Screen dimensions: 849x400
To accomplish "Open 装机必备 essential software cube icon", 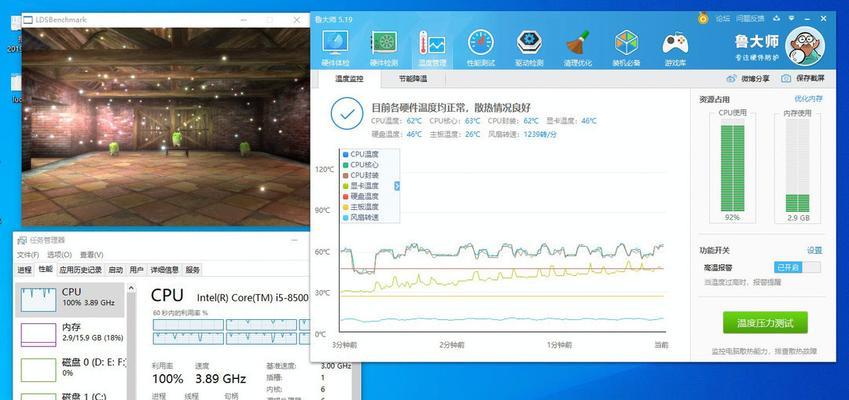I will click(626, 48).
